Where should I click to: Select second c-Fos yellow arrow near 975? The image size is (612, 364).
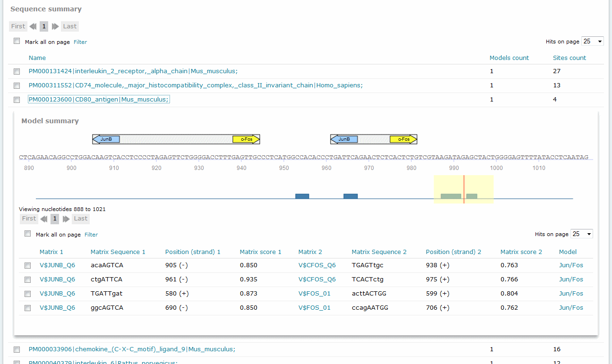[403, 139]
